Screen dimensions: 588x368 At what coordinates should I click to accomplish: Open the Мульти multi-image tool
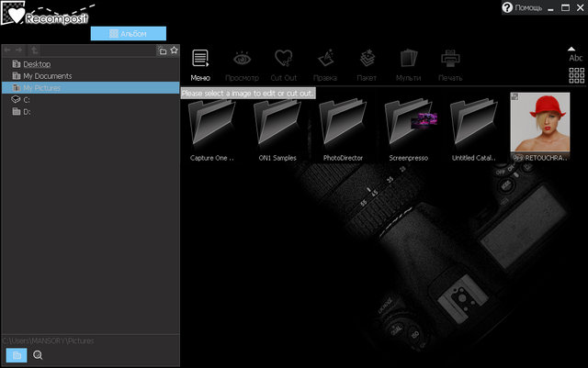point(408,62)
